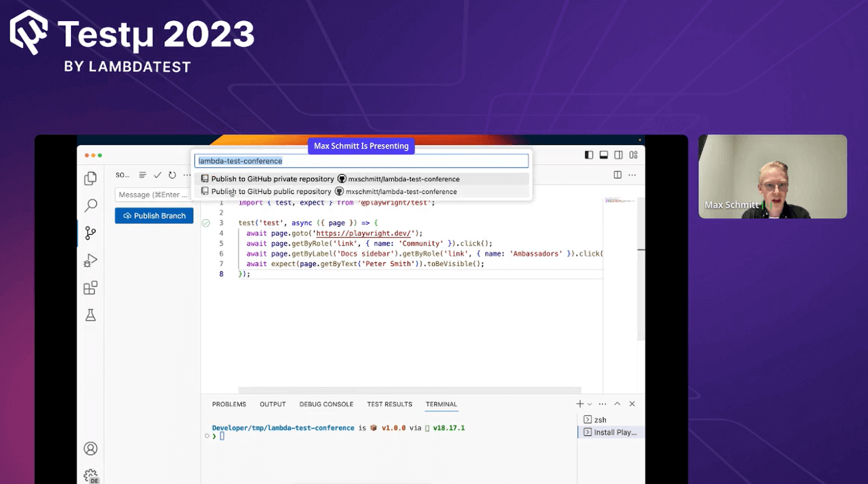The height and width of the screenshot is (484, 868).
Task: Click the Manage gear icon
Action: (91, 475)
